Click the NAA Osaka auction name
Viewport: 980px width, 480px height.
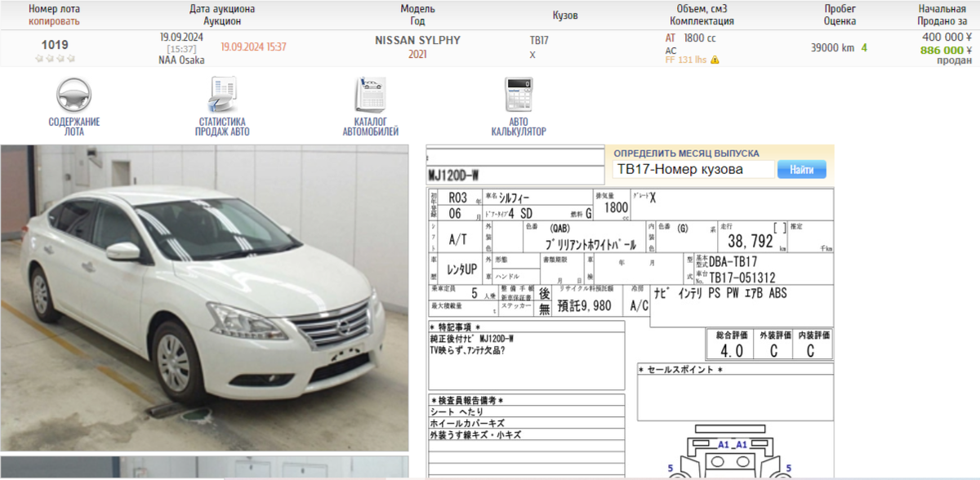click(x=181, y=60)
